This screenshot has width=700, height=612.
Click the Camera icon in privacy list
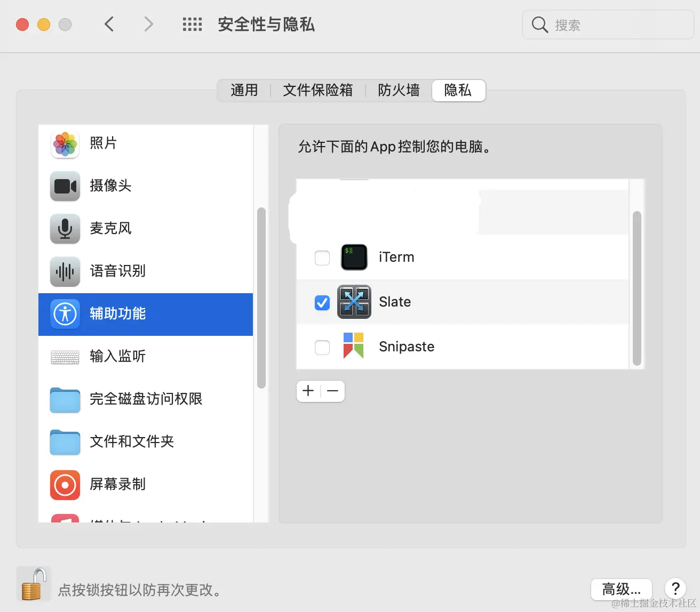pos(65,186)
